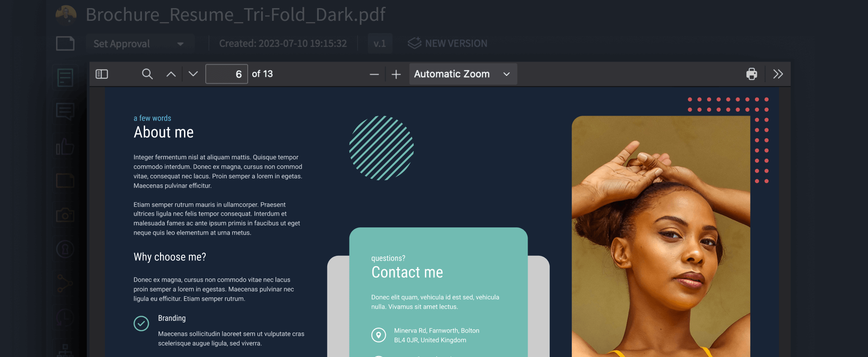868x357 pixels.
Task: Print the PDF document
Action: (x=752, y=74)
